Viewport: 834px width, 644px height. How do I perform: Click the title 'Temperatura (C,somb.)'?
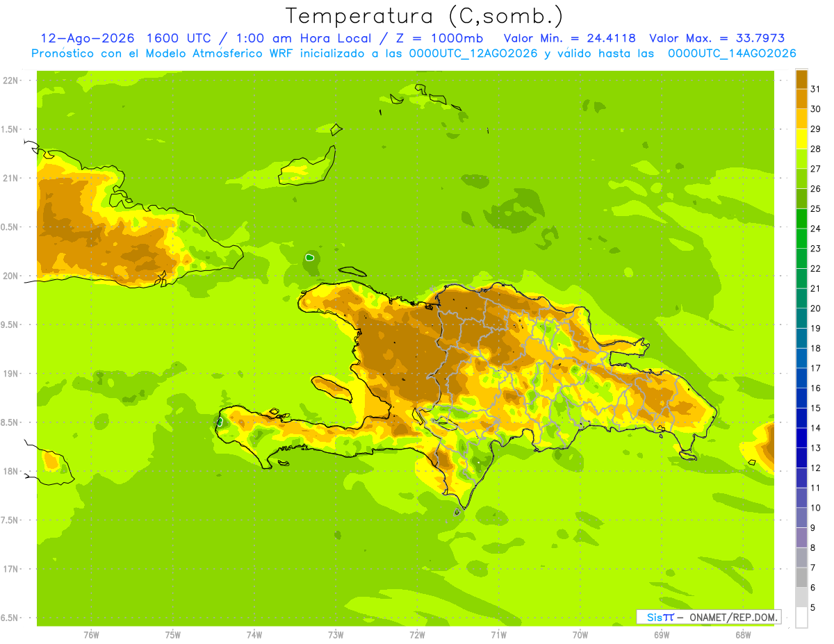pos(424,16)
